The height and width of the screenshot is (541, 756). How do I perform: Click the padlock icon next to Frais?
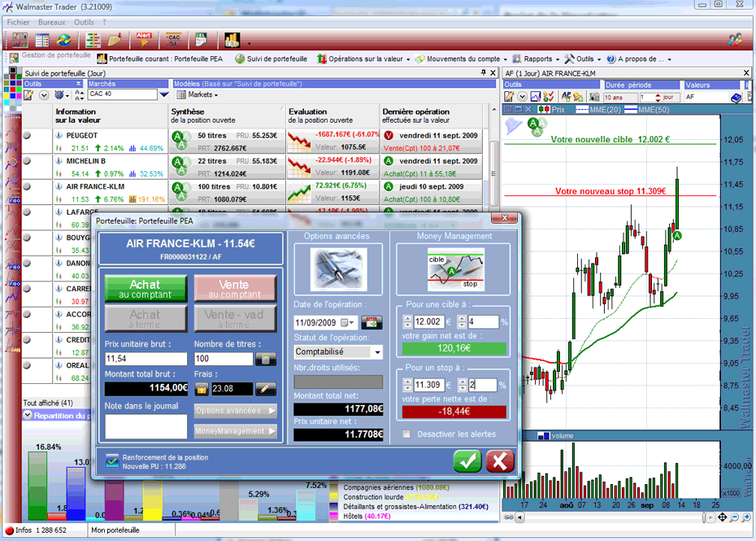tap(202, 389)
